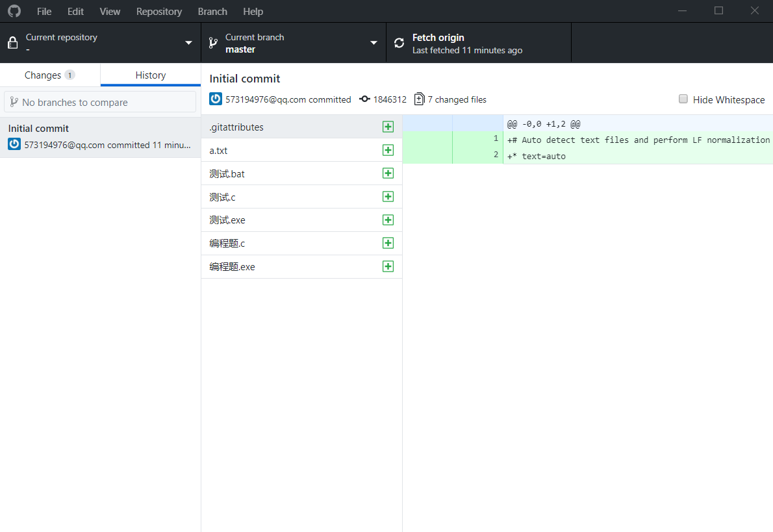Select 测试.bat in the changed files list

[227, 173]
